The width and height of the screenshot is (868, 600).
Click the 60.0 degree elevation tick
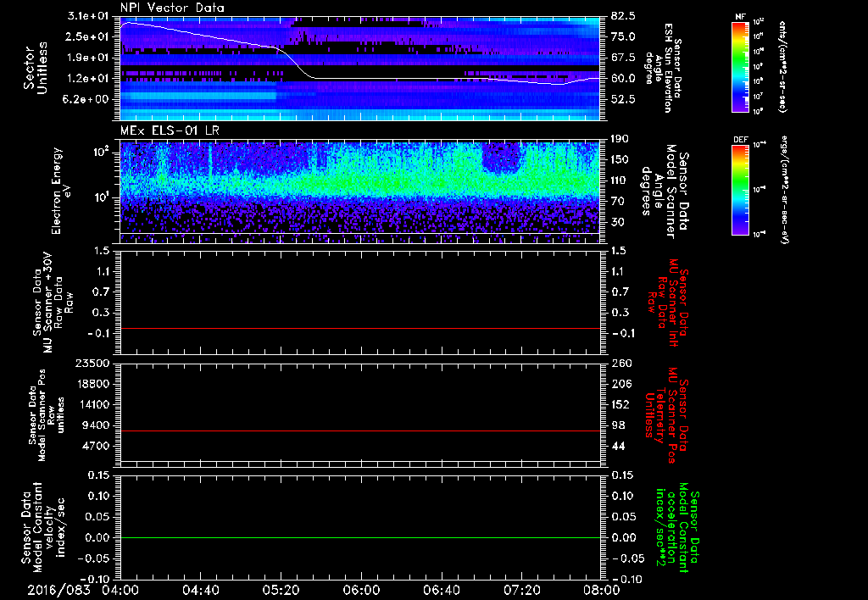pyautogui.click(x=623, y=79)
